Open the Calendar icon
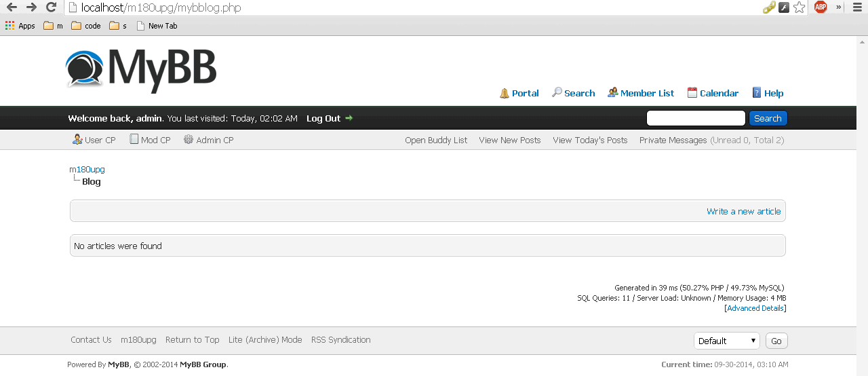This screenshot has height=376, width=868. pyautogui.click(x=692, y=93)
